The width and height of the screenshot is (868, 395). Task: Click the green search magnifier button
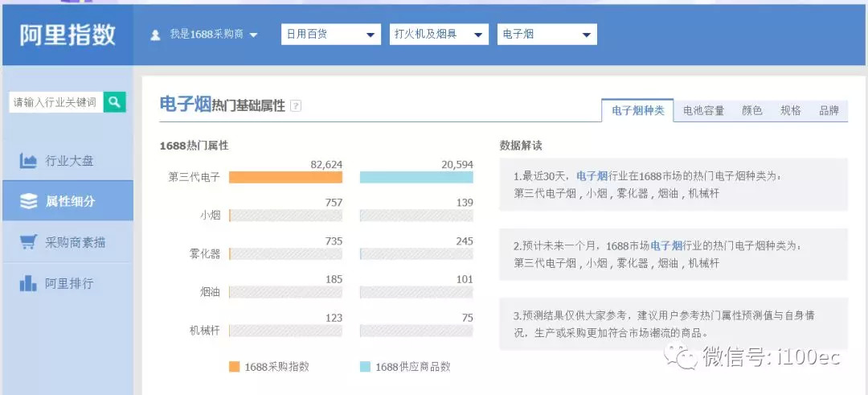pyautogui.click(x=115, y=102)
